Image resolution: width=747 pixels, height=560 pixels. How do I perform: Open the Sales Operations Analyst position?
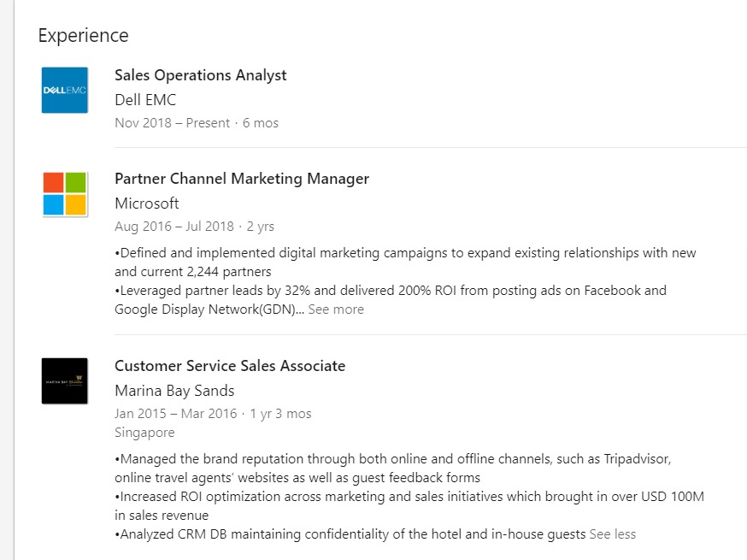[201, 75]
